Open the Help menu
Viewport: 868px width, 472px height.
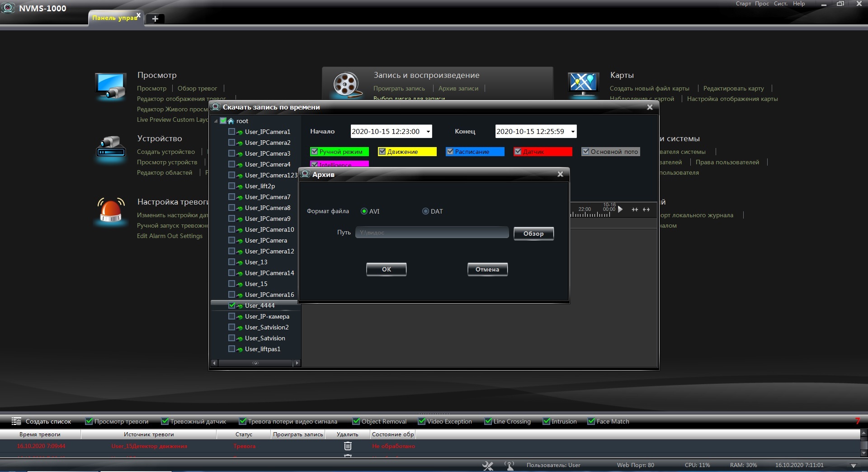click(x=798, y=4)
